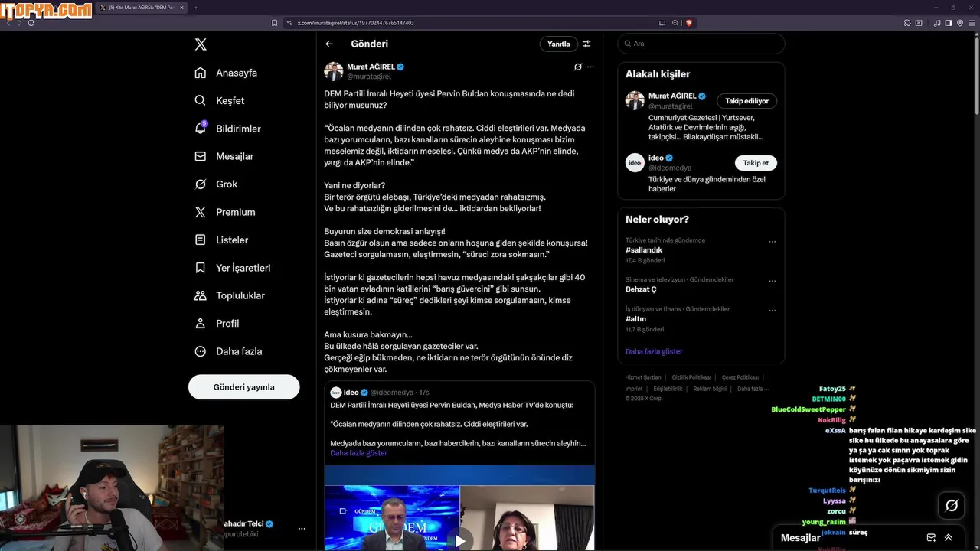Image resolution: width=980 pixels, height=551 pixels.
Task: Click @muratagirel handle under post author name
Action: [x=369, y=77]
